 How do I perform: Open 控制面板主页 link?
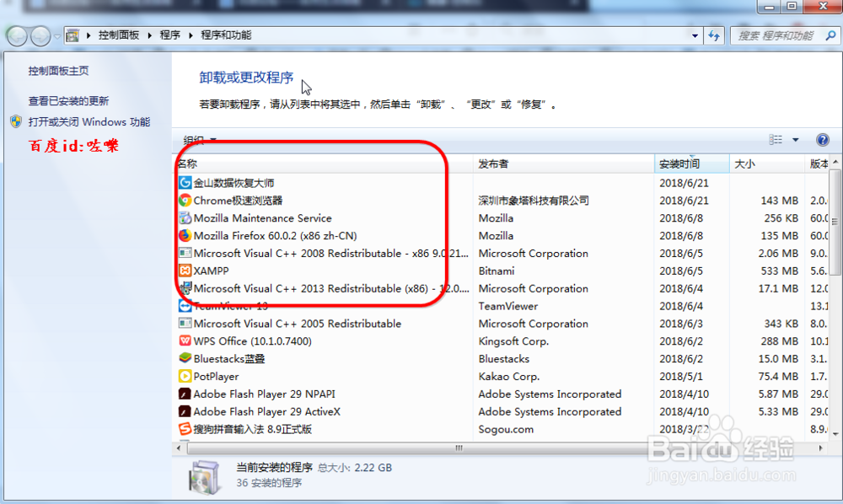(59, 71)
